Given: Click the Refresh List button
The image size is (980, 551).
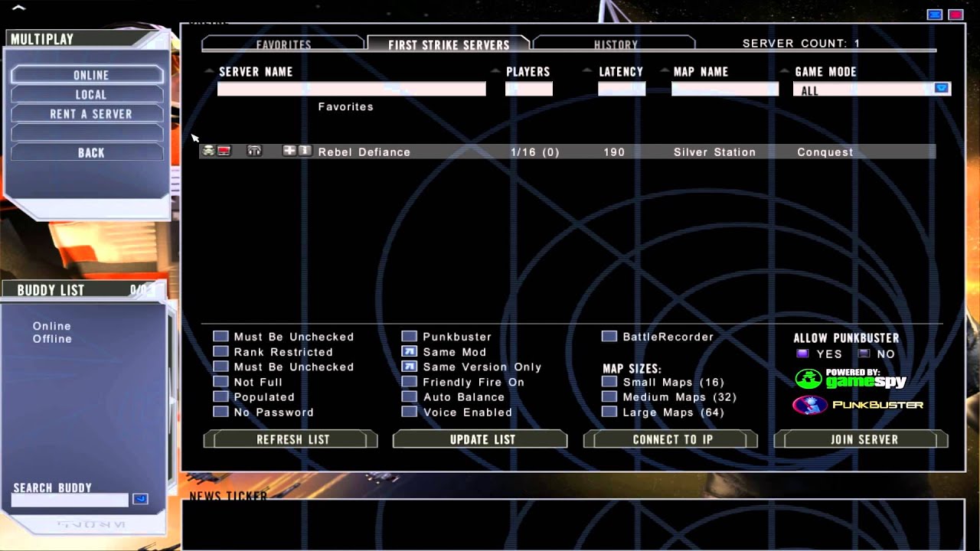Looking at the screenshot, I should pos(291,439).
